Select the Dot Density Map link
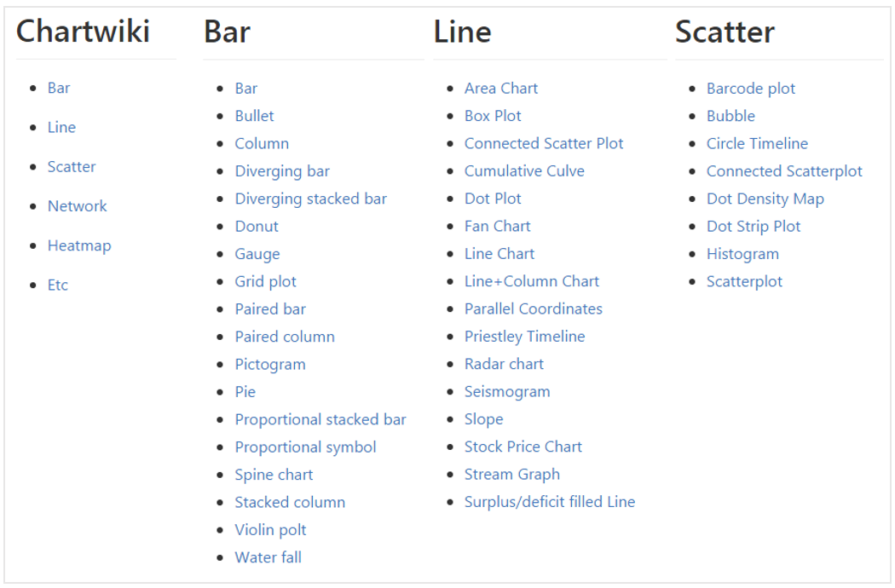 pos(765,199)
